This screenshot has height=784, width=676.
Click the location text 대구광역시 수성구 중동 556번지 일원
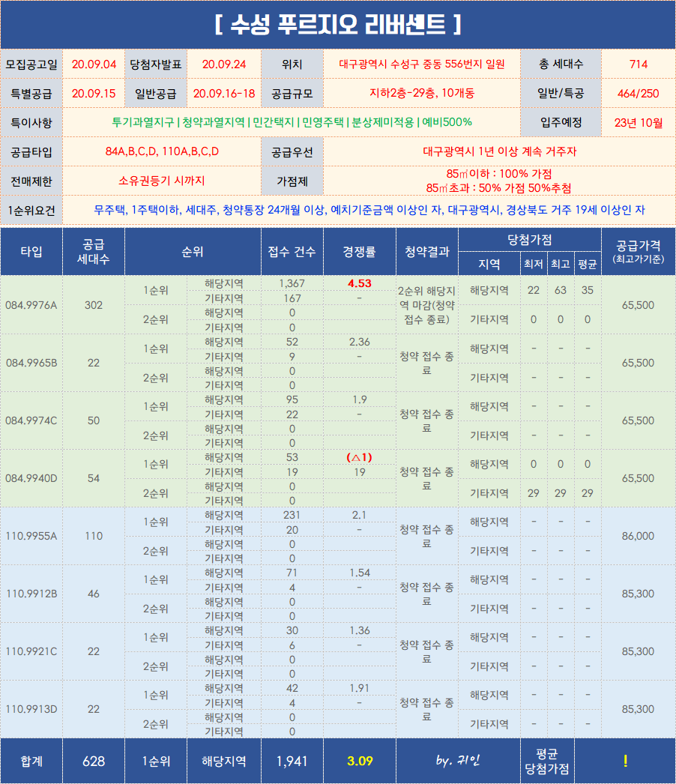[x=422, y=64]
